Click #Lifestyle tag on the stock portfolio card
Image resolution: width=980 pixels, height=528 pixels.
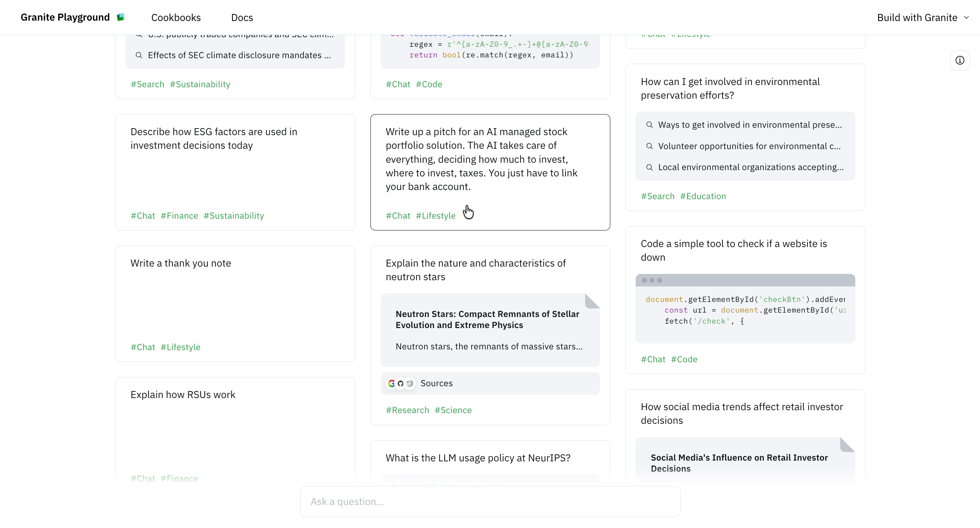[x=435, y=215]
